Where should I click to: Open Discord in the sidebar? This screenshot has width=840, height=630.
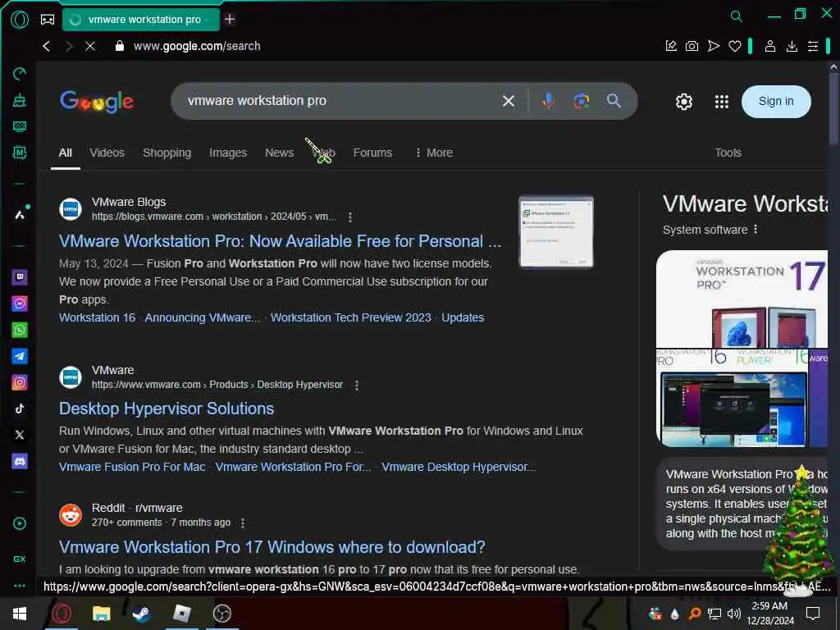[20, 461]
